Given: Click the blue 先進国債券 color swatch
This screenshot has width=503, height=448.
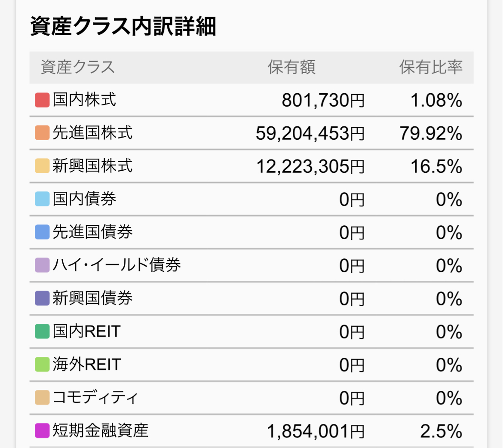Looking at the screenshot, I should [42, 232].
